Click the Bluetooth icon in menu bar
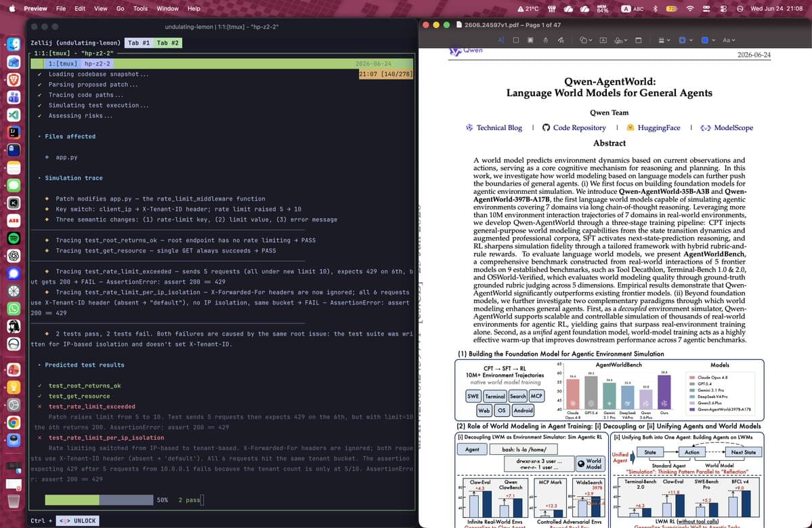This screenshot has width=812, height=528. 655,8
